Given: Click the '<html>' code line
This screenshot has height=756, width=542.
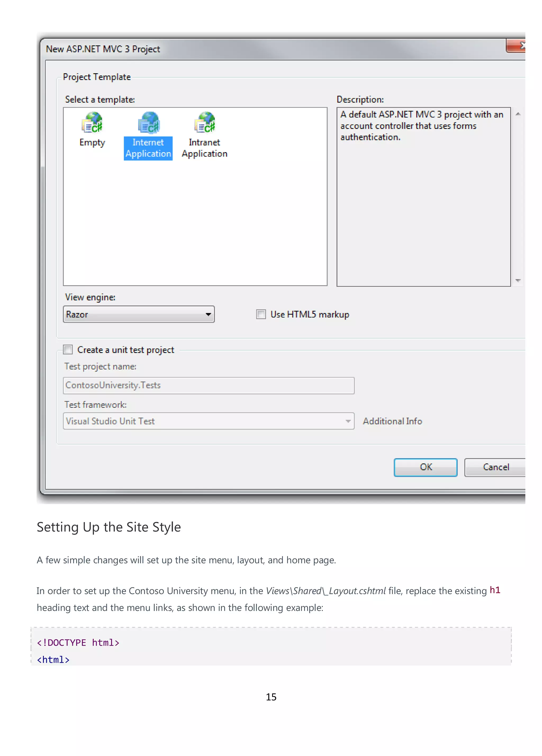Looking at the screenshot, I should (53, 660).
